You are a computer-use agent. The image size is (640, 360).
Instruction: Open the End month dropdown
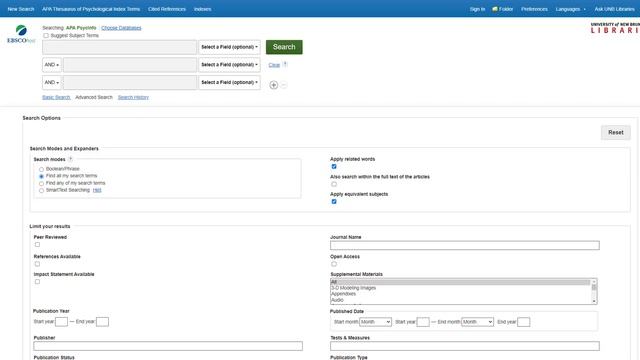[x=477, y=322]
